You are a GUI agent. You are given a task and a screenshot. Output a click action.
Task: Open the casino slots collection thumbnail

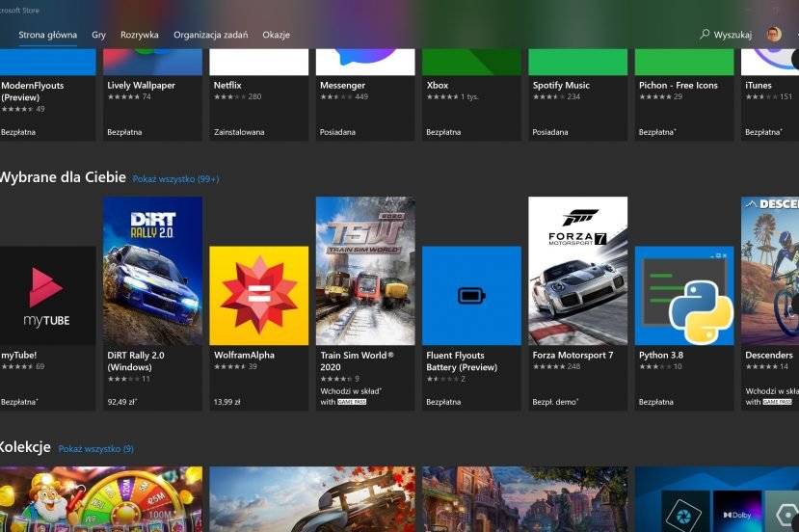[x=101, y=499]
